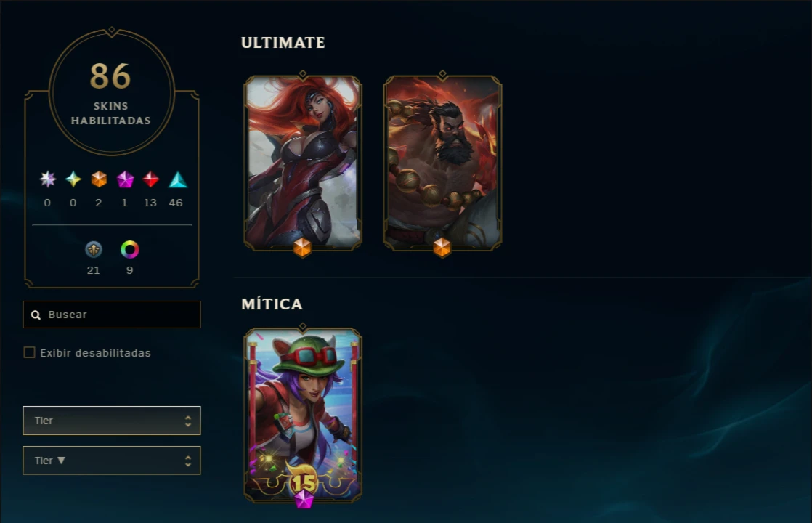This screenshot has height=523, width=812.
Task: Focus the Buscar search field
Action: coord(112,315)
